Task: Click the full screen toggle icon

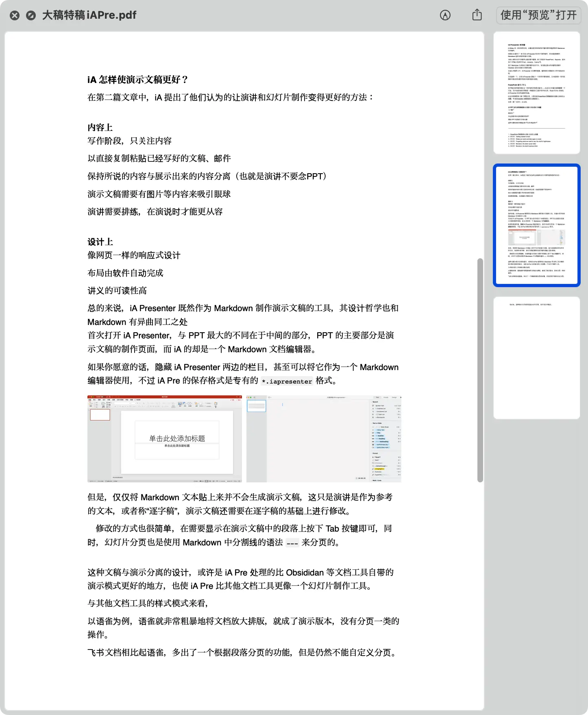Action: click(x=31, y=15)
